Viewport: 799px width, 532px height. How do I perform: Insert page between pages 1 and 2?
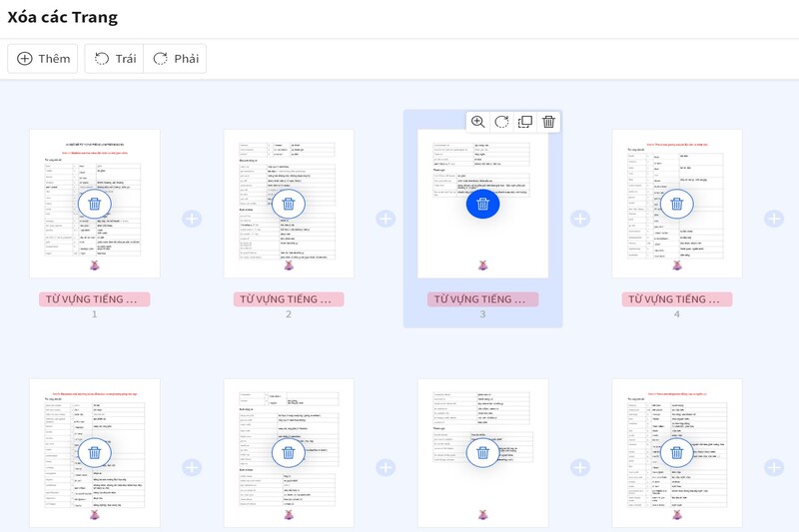pos(192,219)
